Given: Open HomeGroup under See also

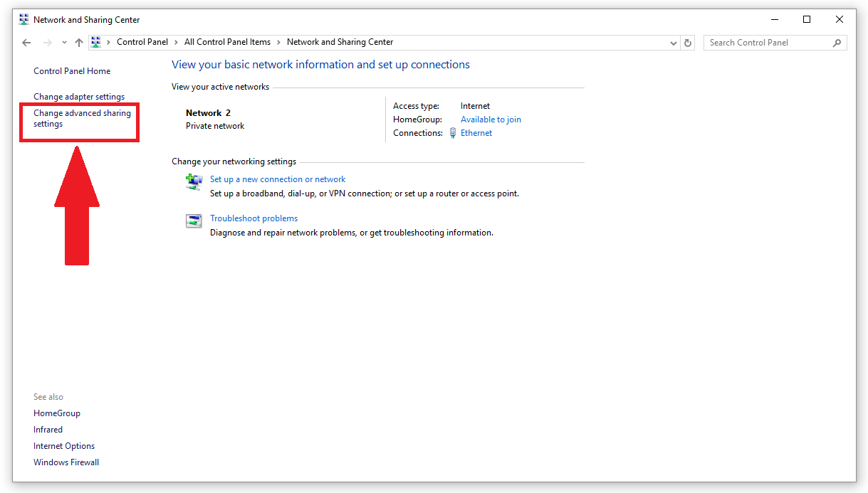Looking at the screenshot, I should 57,413.
